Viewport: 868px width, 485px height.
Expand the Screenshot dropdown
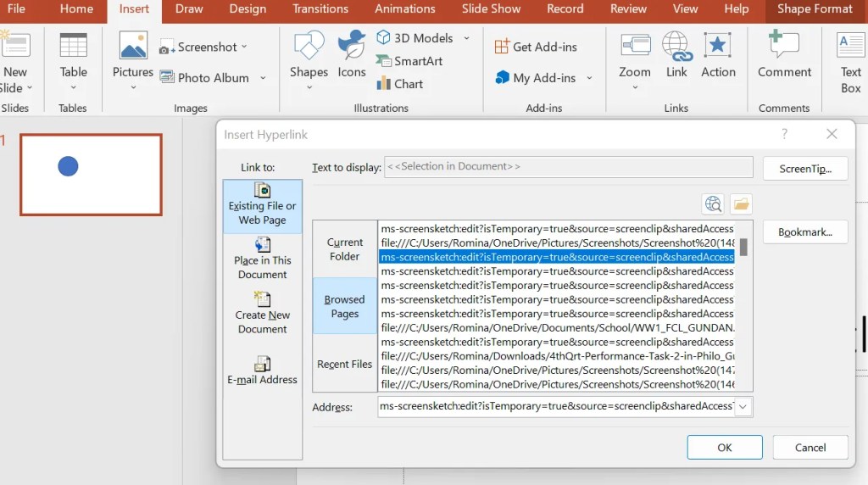pos(244,47)
